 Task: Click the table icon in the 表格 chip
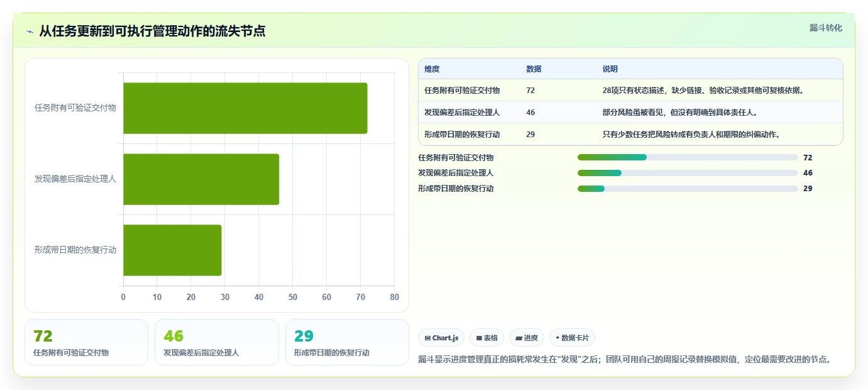click(x=479, y=338)
